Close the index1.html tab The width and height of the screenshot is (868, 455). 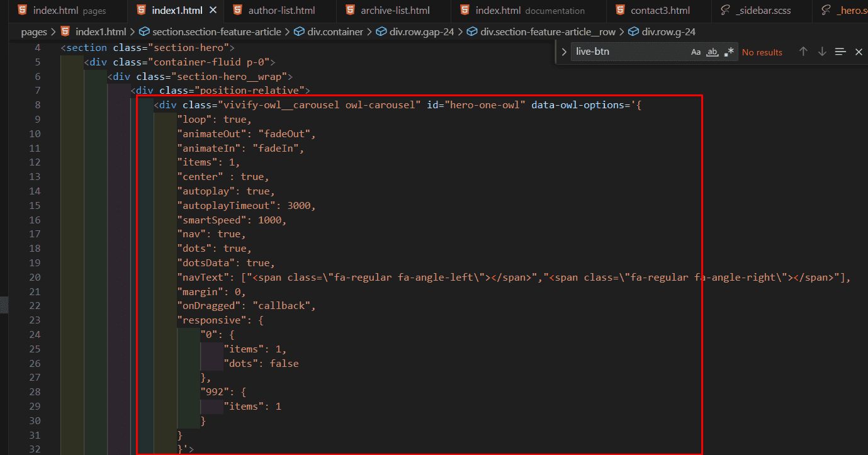213,10
